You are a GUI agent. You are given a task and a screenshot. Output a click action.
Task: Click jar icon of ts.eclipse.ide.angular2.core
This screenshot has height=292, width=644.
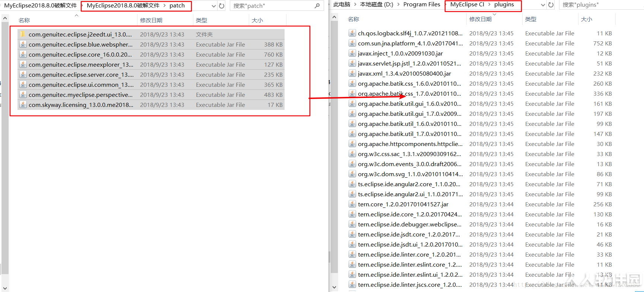(x=352, y=184)
